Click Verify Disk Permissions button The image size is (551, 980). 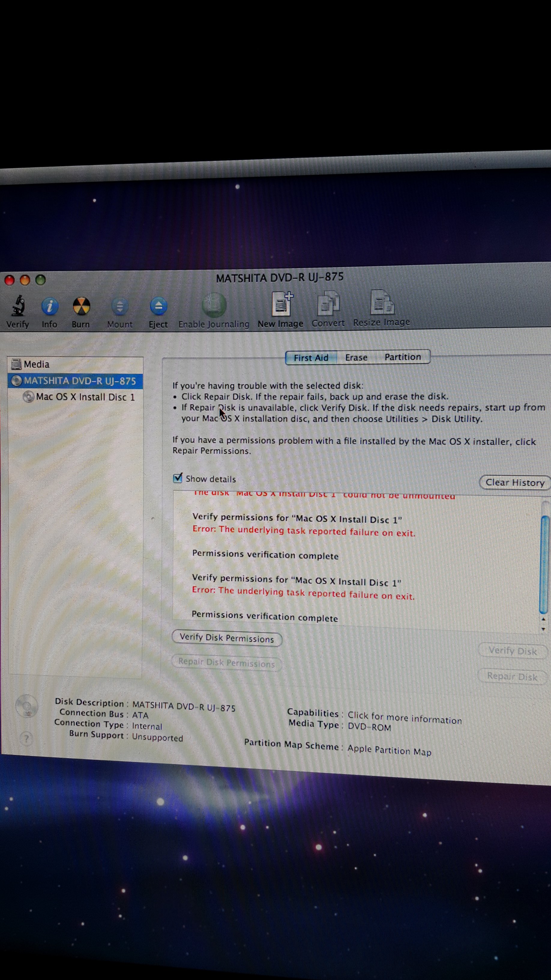coord(227,639)
